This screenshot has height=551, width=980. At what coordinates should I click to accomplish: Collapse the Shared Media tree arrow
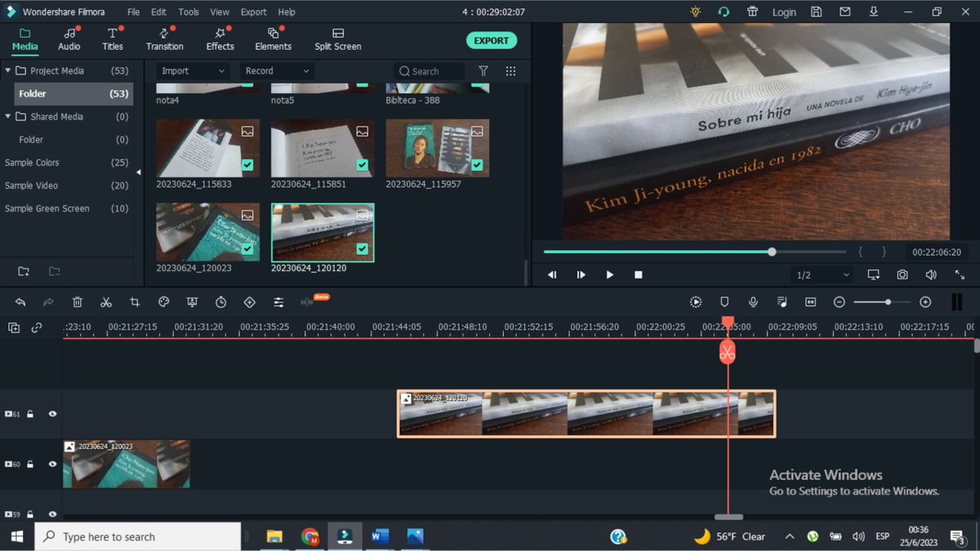8,116
